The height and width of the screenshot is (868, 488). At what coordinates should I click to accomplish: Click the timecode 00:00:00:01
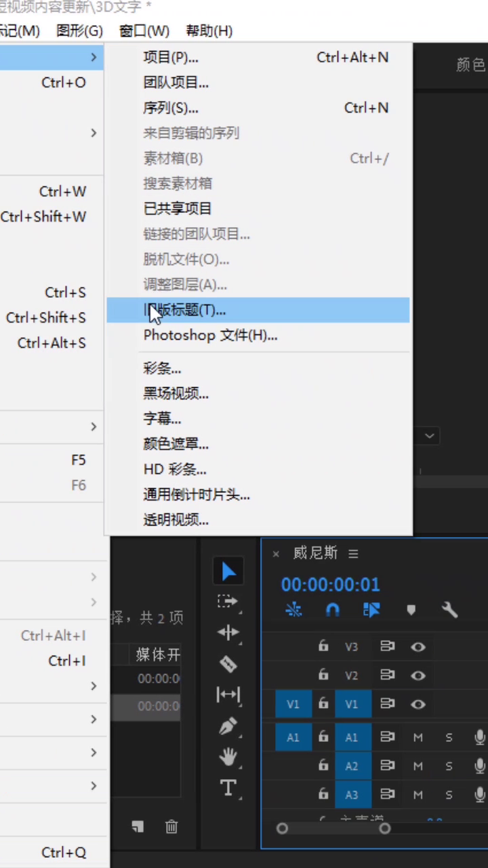click(x=331, y=584)
